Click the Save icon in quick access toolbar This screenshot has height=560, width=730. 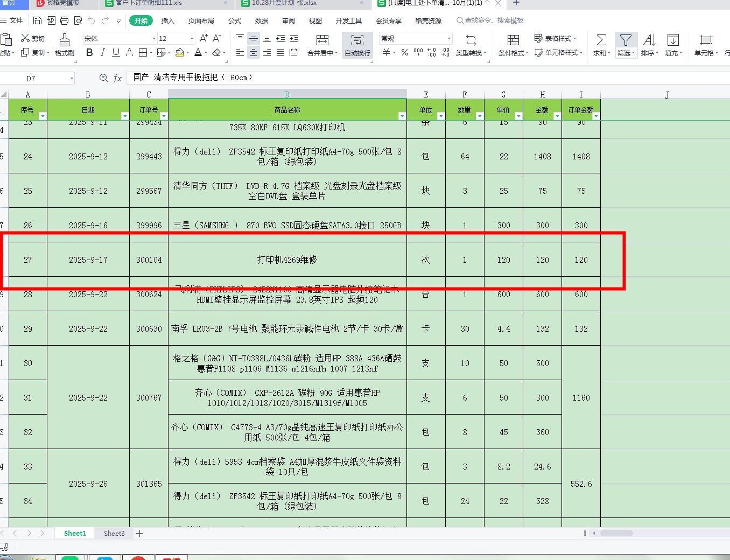tap(37, 20)
